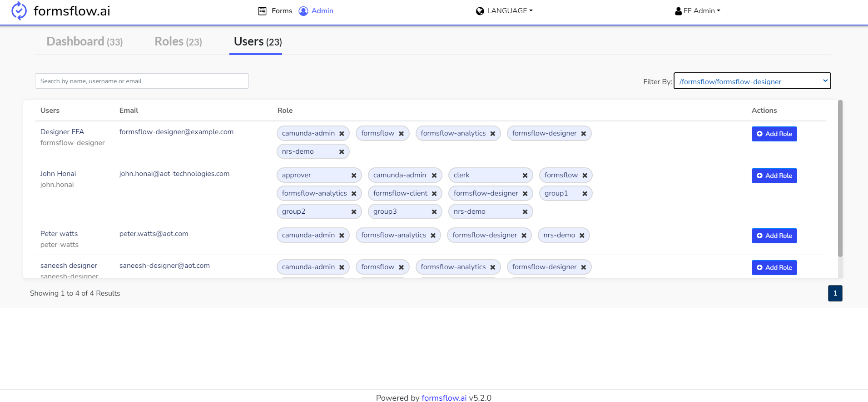Viewport: 868px width, 402px height.
Task: Open the FF Admin user menu
Action: tap(698, 11)
